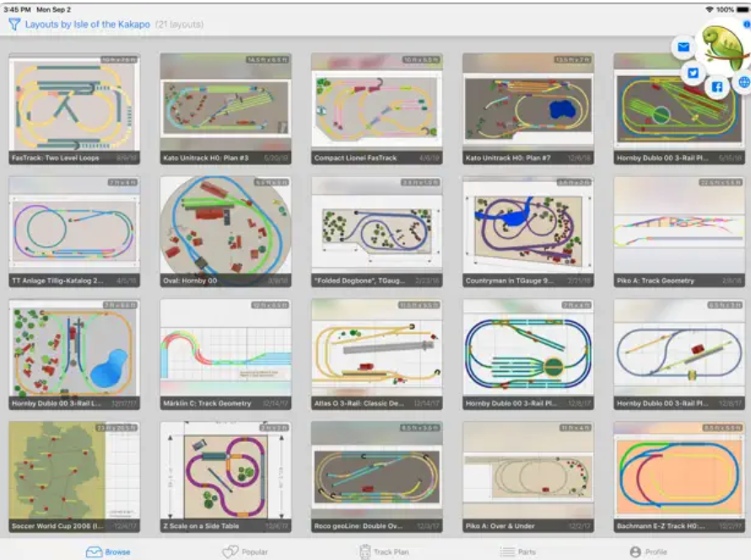This screenshot has width=751, height=560.
Task: Open Compact Lionel FasTrack layout
Action: pos(377,109)
